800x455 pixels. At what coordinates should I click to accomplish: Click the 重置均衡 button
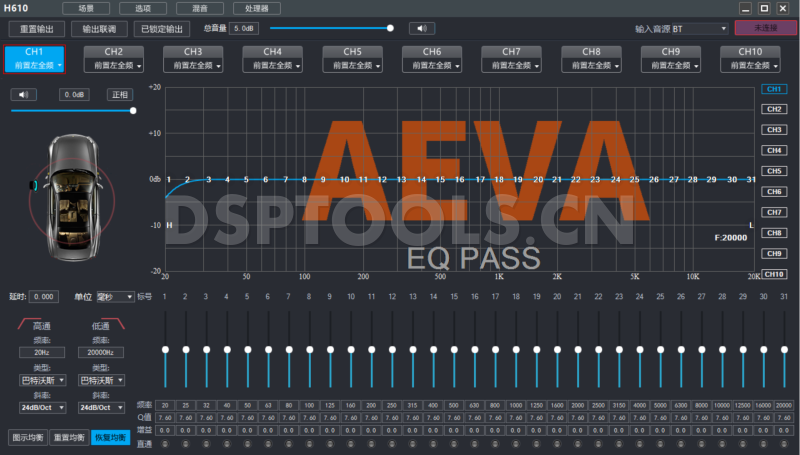click(69, 437)
